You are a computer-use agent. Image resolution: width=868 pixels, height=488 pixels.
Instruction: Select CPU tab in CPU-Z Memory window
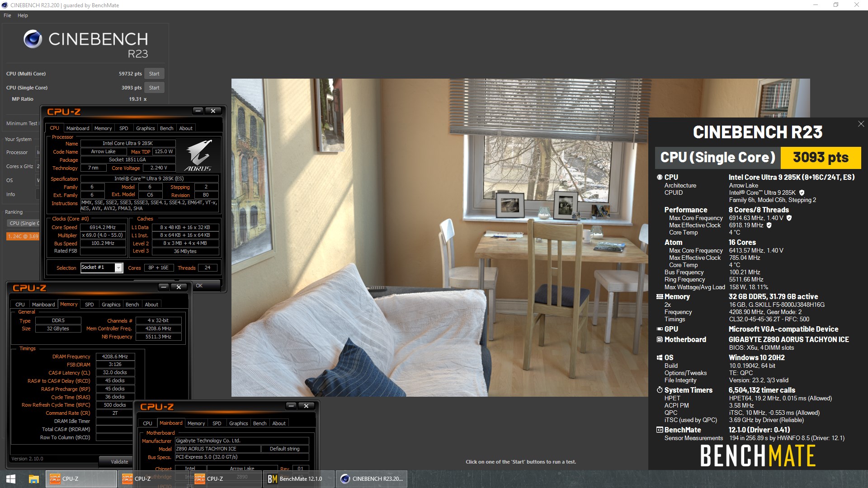coord(20,305)
